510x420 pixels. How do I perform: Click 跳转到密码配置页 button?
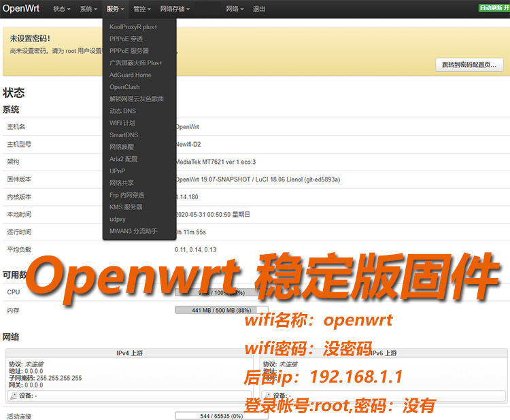(x=469, y=65)
